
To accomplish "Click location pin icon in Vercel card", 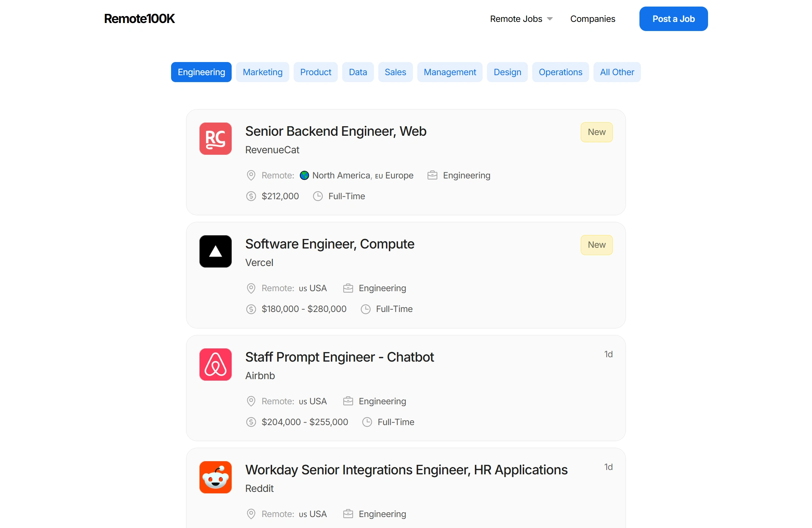I will tap(251, 288).
